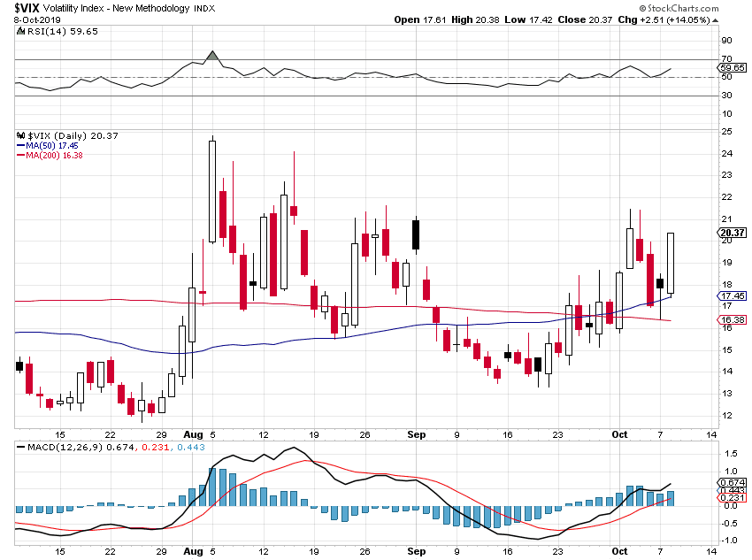This screenshot has width=752, height=560.
Task: Click the 14 date label on price chart axis
Action: 711,435
